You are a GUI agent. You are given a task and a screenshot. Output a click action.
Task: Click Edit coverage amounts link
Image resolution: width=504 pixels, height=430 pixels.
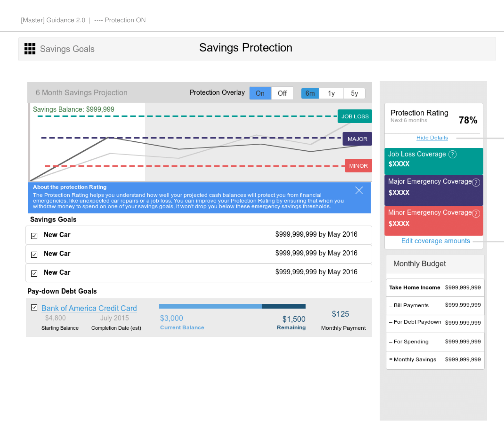[x=435, y=241]
